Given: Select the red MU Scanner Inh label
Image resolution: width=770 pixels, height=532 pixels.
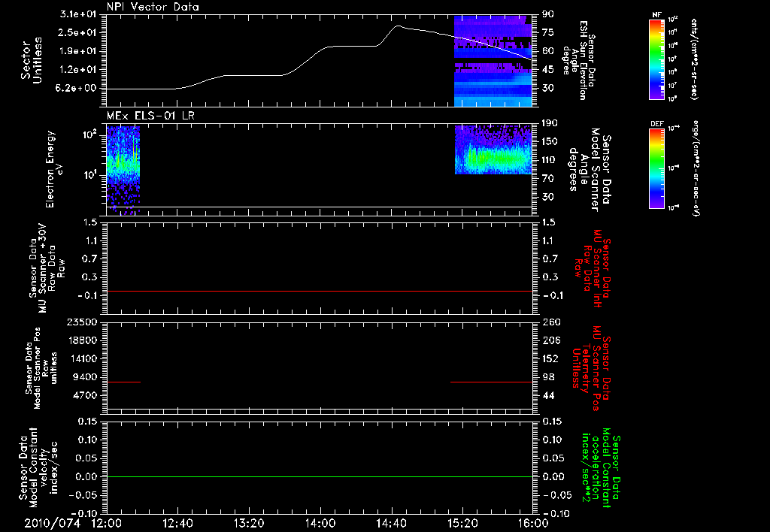Looking at the screenshot, I should pyautogui.click(x=593, y=268).
